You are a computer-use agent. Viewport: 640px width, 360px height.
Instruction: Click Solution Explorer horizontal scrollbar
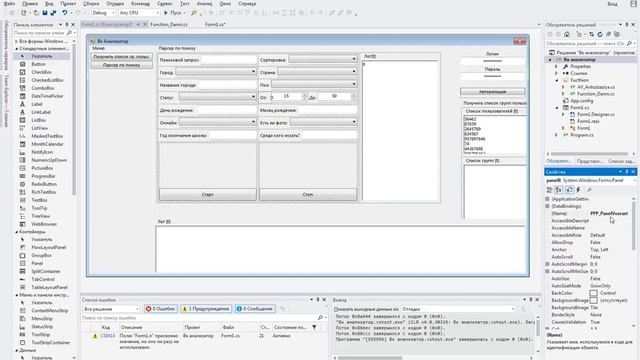coord(590,154)
